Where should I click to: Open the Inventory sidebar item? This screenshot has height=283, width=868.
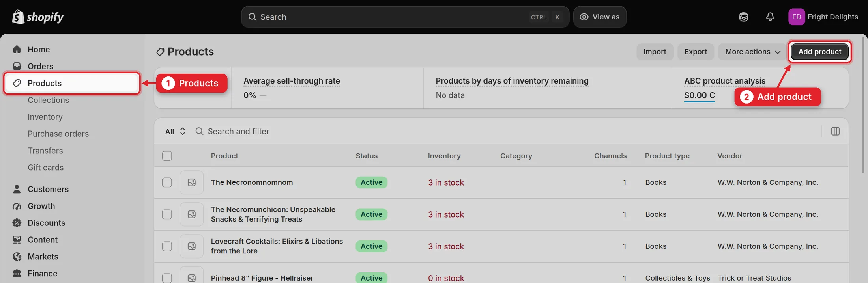pyautogui.click(x=45, y=117)
